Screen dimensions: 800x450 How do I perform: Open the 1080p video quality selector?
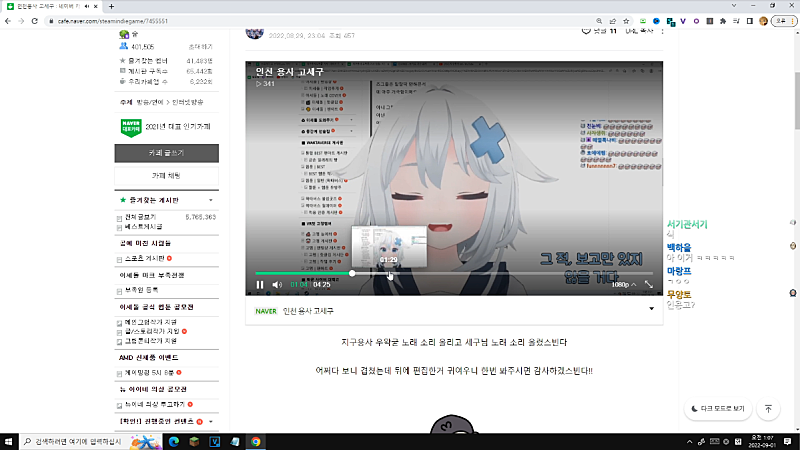click(x=623, y=284)
